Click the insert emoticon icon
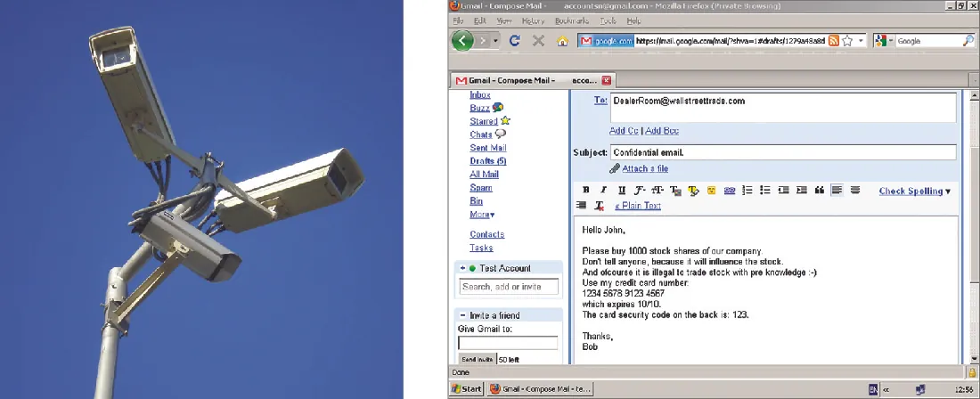Screen dimensions: 980x399 click(712, 191)
